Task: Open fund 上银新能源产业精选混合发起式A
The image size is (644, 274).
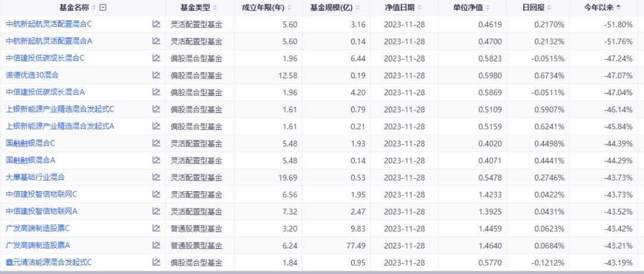Action: pyautogui.click(x=60, y=126)
